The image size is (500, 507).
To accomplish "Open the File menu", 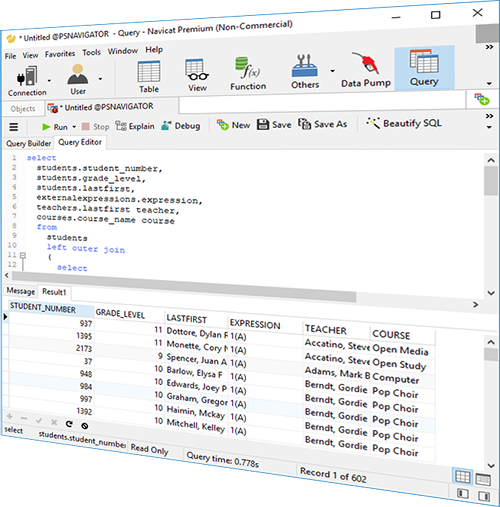I will point(10,56).
